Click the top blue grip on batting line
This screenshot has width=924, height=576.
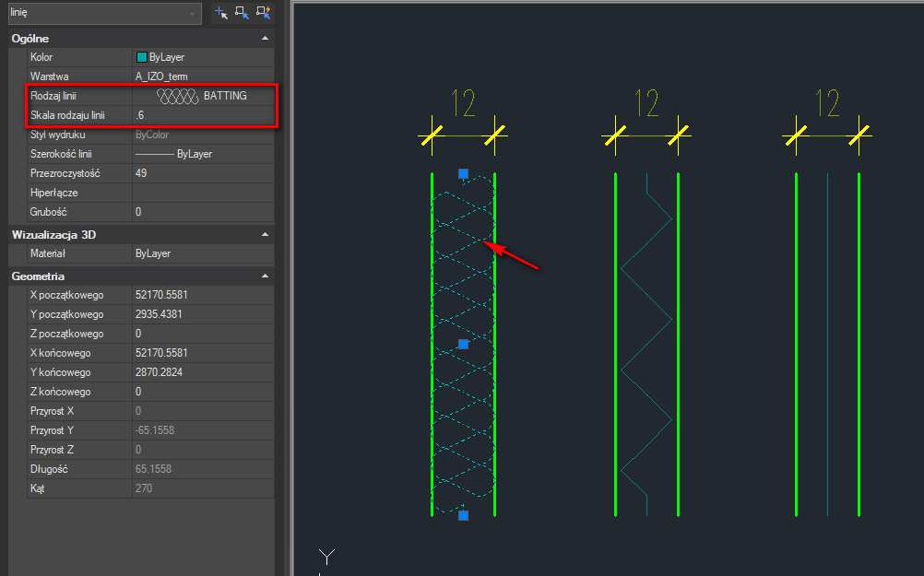pyautogui.click(x=463, y=173)
